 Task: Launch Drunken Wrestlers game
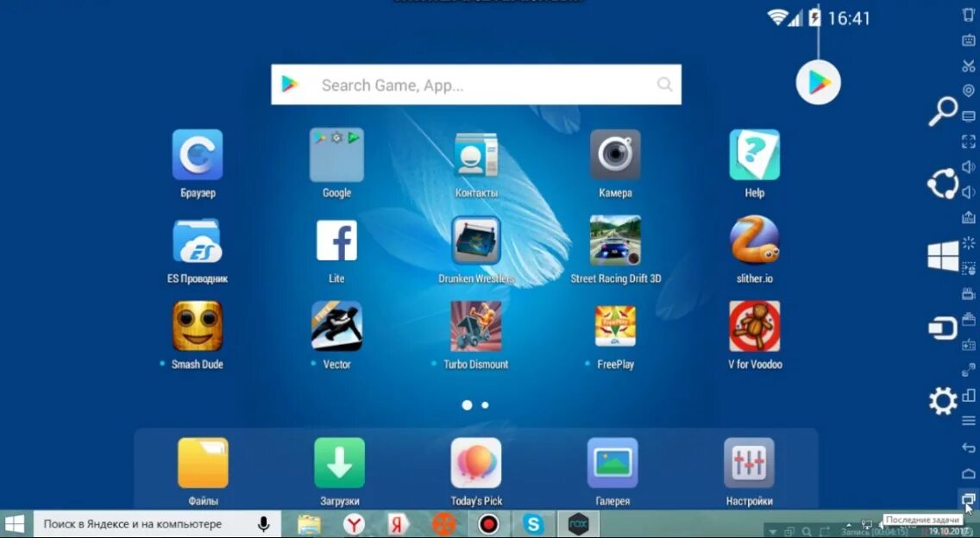[x=475, y=241]
